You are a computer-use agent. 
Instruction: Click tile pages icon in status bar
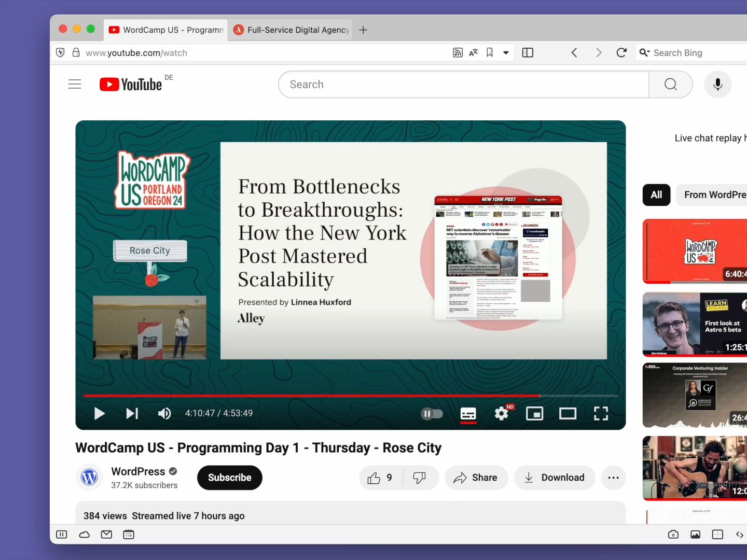pos(718,535)
